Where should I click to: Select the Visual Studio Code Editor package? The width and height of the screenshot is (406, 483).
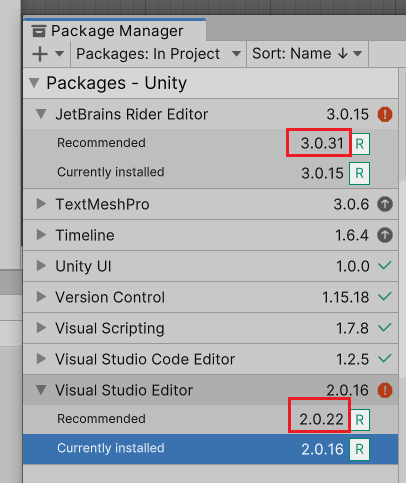coord(211,359)
